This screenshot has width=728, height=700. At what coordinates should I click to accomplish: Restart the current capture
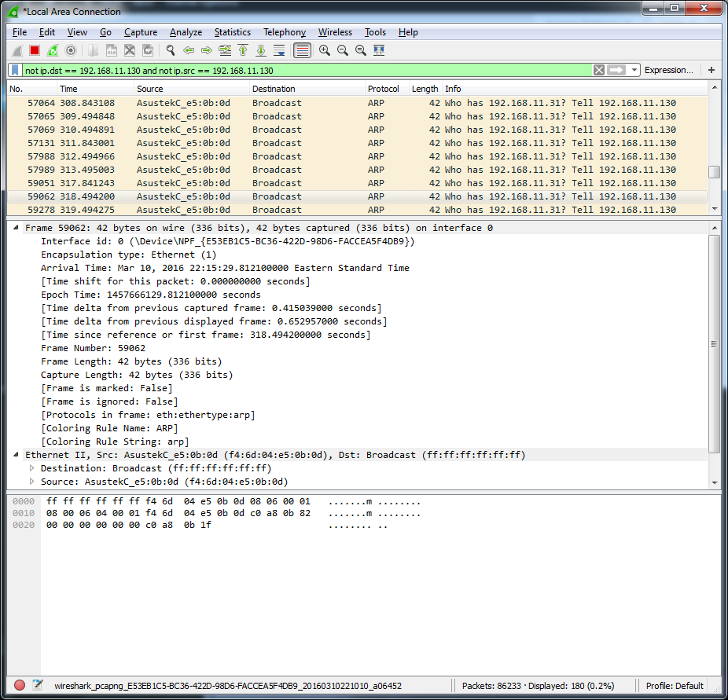click(53, 50)
